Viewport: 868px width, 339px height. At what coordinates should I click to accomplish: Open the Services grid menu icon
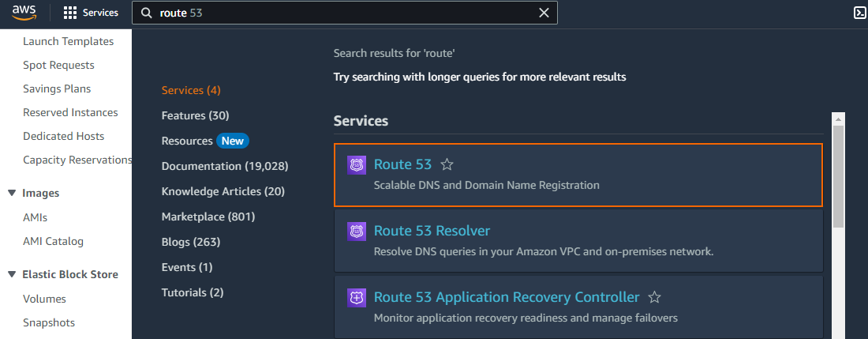pos(70,13)
